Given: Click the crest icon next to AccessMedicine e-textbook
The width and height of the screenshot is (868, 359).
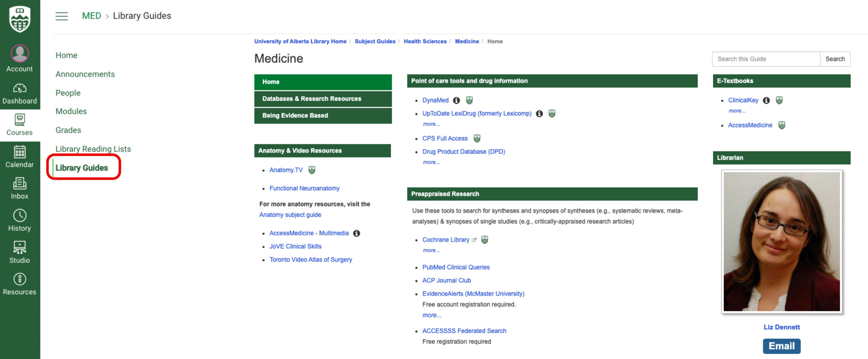Looking at the screenshot, I should click(x=782, y=125).
